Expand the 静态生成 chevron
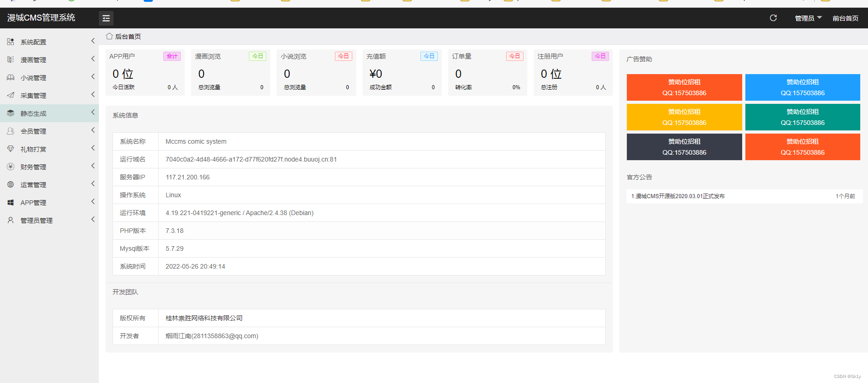 [x=93, y=113]
